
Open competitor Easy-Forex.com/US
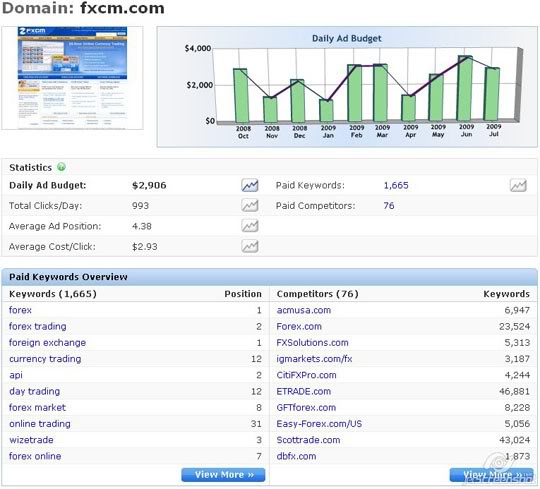[x=319, y=424]
